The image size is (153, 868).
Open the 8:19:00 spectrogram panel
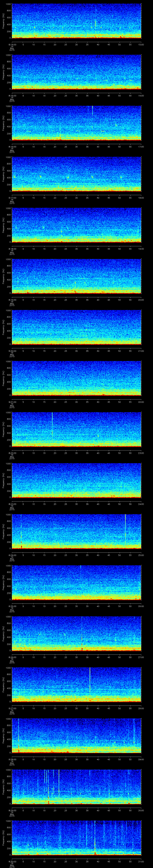tap(76, 276)
